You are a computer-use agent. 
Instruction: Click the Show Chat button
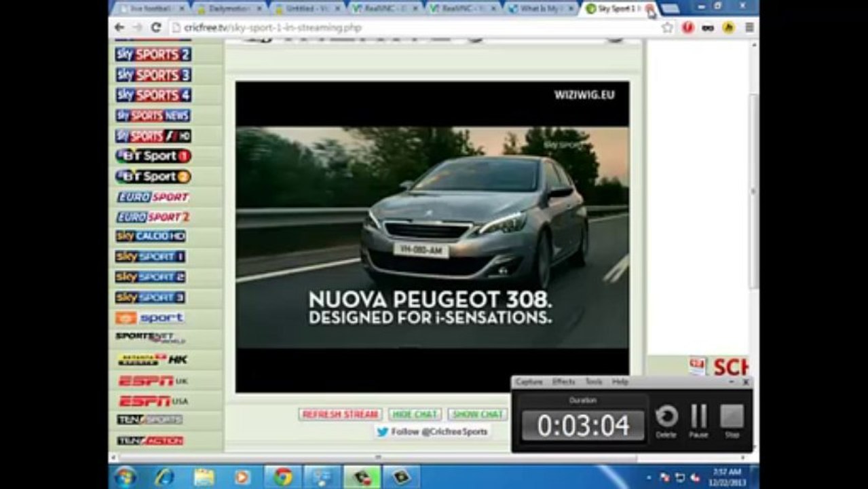coord(477,414)
